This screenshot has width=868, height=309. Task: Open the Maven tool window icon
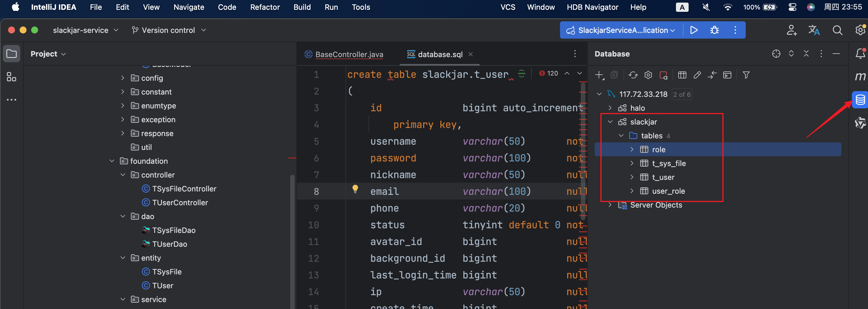tap(860, 76)
